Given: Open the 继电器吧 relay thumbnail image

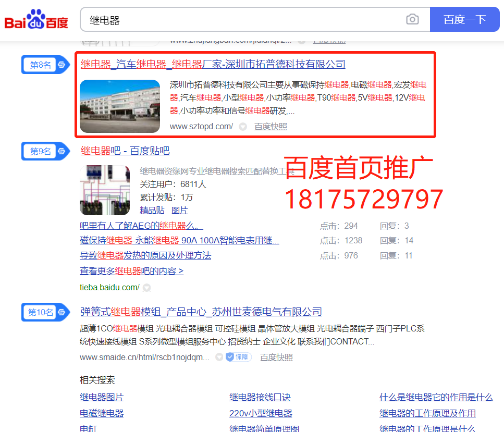Looking at the screenshot, I should 105,190.
